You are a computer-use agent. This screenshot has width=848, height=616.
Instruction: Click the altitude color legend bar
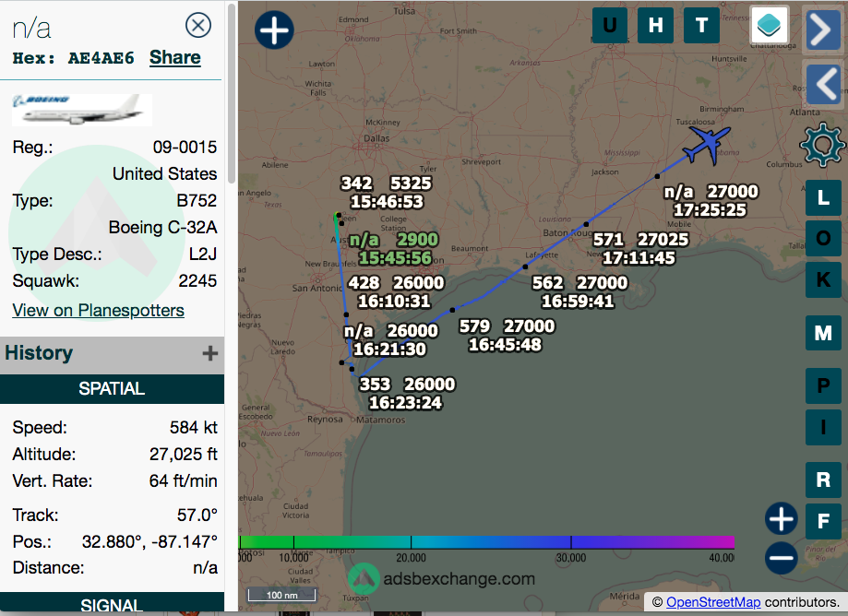pyautogui.click(x=486, y=542)
